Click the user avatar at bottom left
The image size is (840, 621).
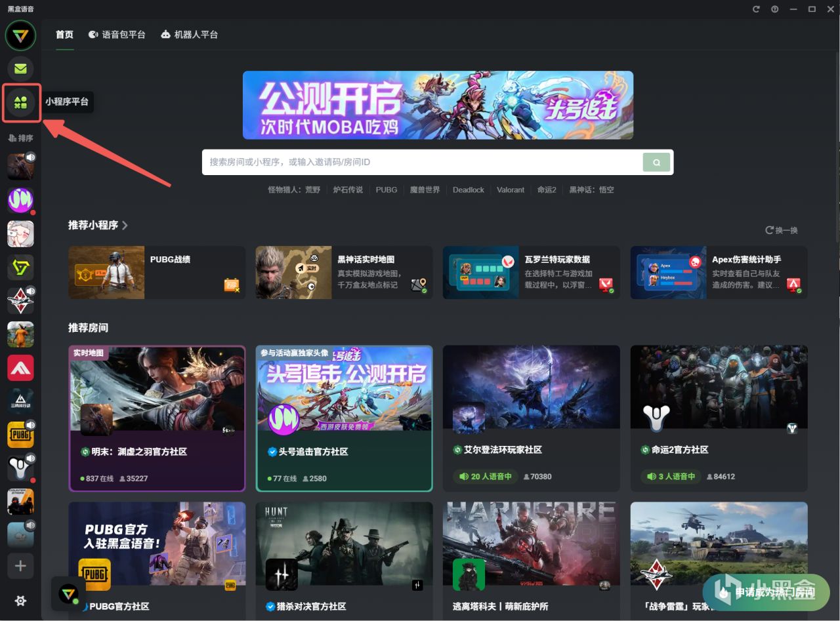68,593
